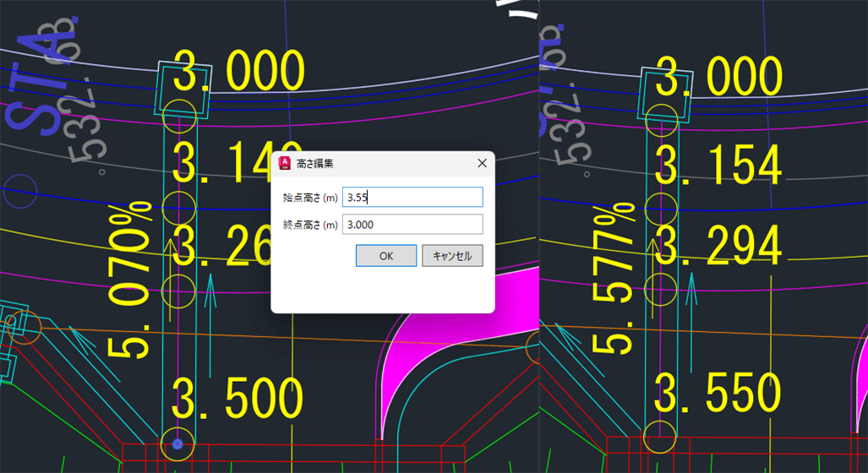868x473 pixels.
Task: Click the AutoCAD icon in the dialog title
Action: point(285,163)
